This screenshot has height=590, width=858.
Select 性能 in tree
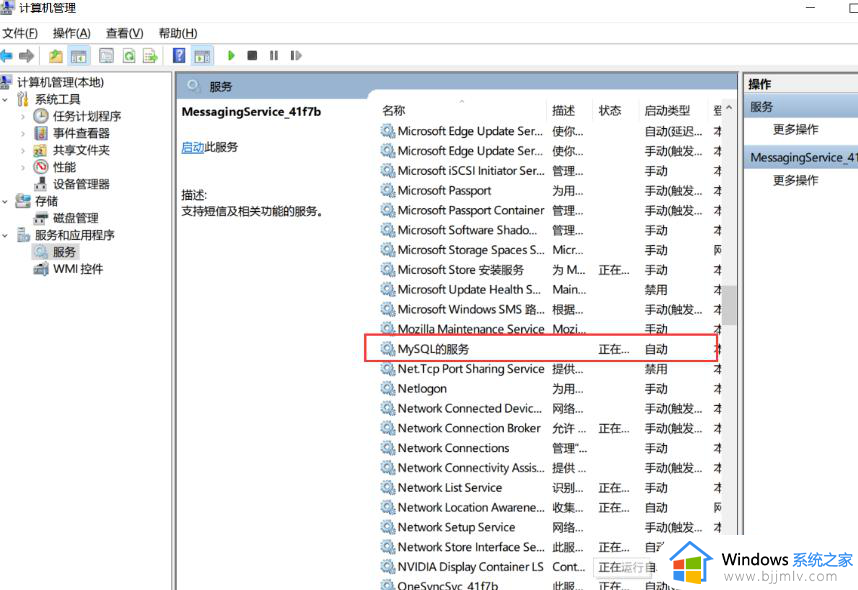click(64, 167)
